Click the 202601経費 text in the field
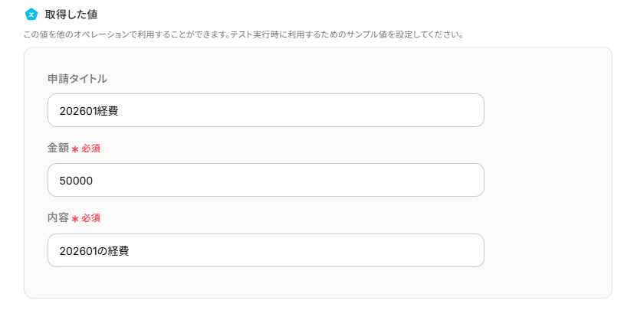 [x=89, y=110]
